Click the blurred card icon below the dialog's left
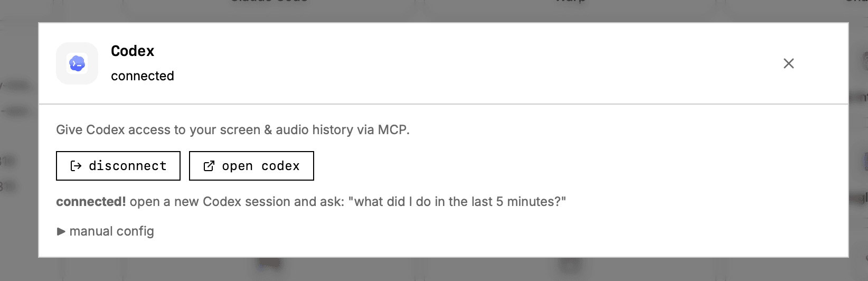 click(x=269, y=264)
